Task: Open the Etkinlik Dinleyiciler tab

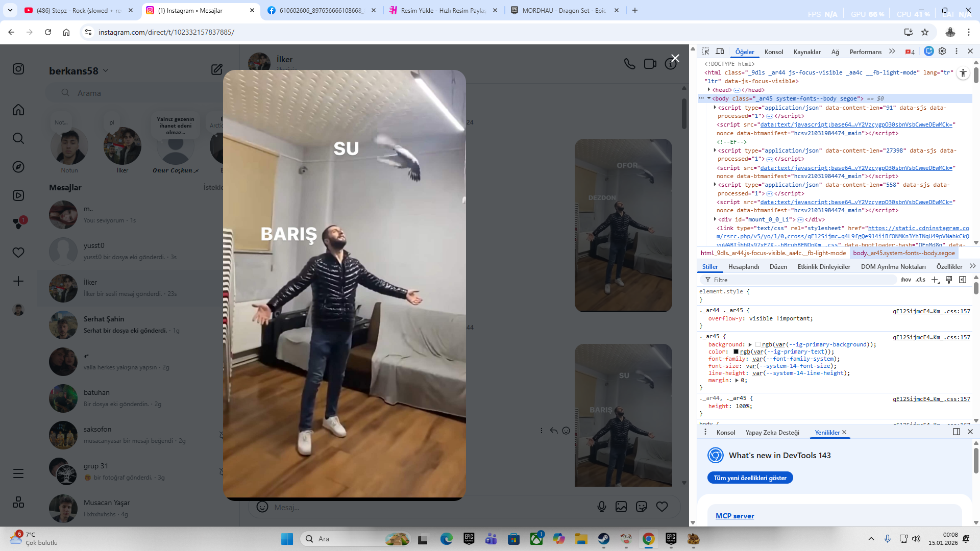Action: (x=824, y=267)
